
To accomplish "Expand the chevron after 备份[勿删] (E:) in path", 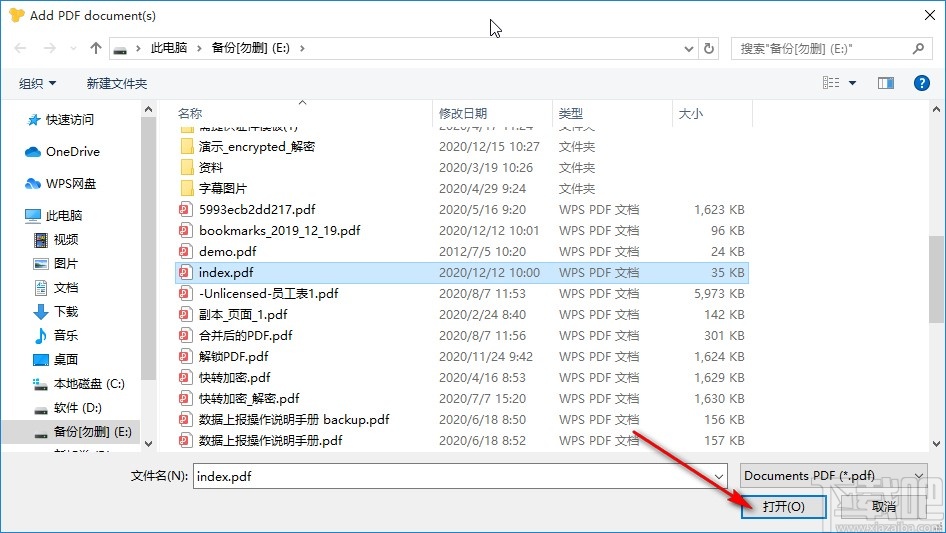I will click(302, 48).
